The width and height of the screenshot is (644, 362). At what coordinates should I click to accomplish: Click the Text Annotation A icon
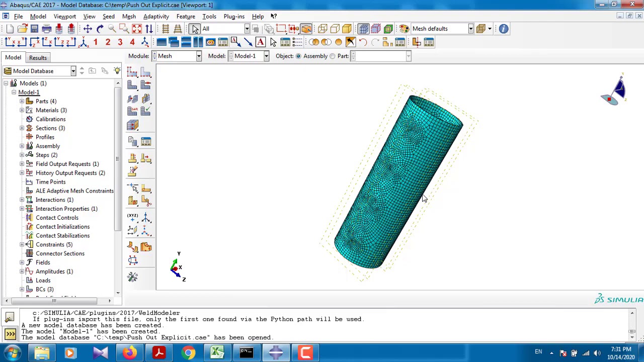coord(260,42)
